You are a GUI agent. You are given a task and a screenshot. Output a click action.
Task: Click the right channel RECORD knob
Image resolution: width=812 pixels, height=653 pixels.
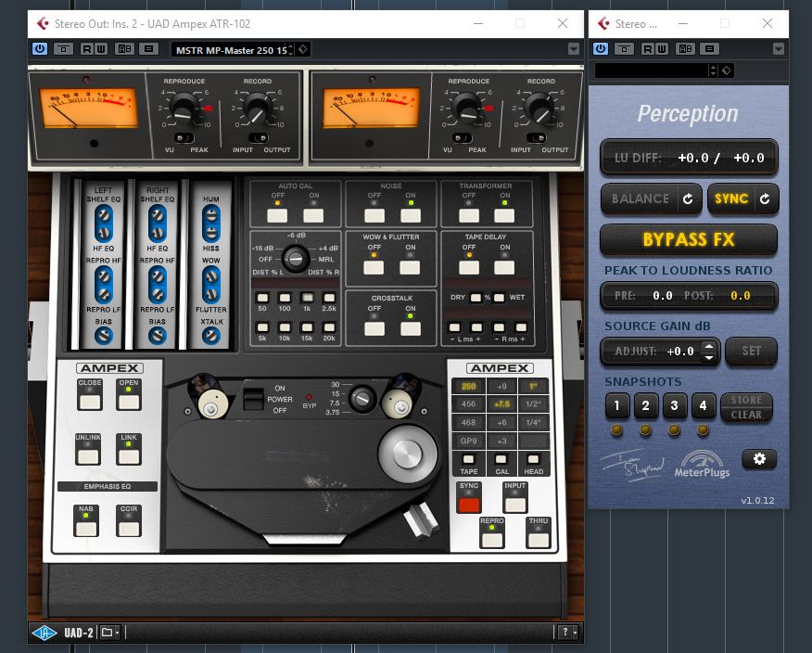pos(539,109)
